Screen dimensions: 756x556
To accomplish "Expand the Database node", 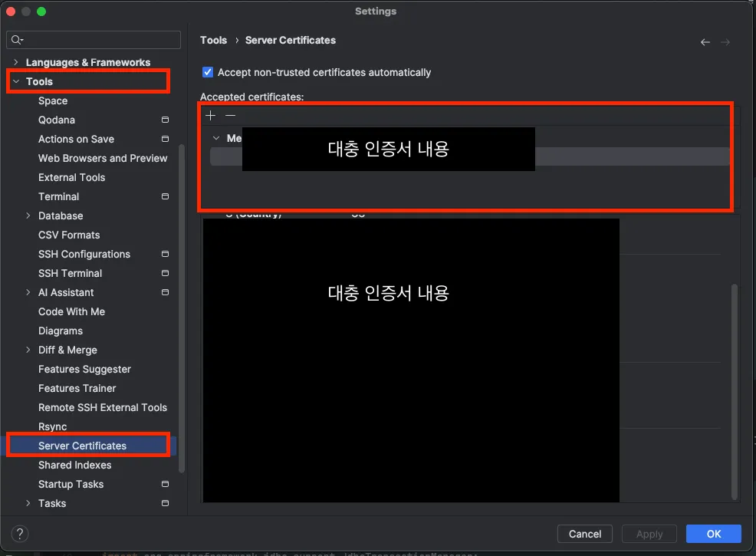I will coord(28,215).
